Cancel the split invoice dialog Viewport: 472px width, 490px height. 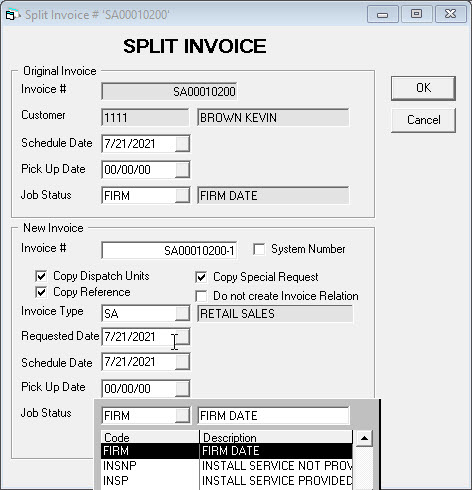click(x=423, y=120)
